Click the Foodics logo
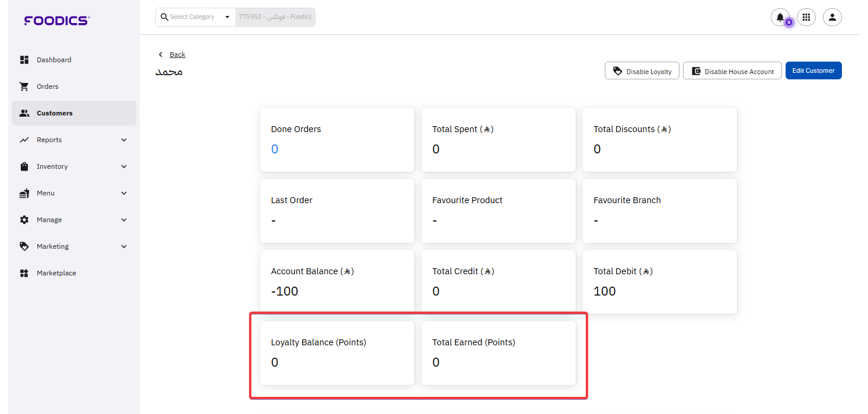 point(57,21)
